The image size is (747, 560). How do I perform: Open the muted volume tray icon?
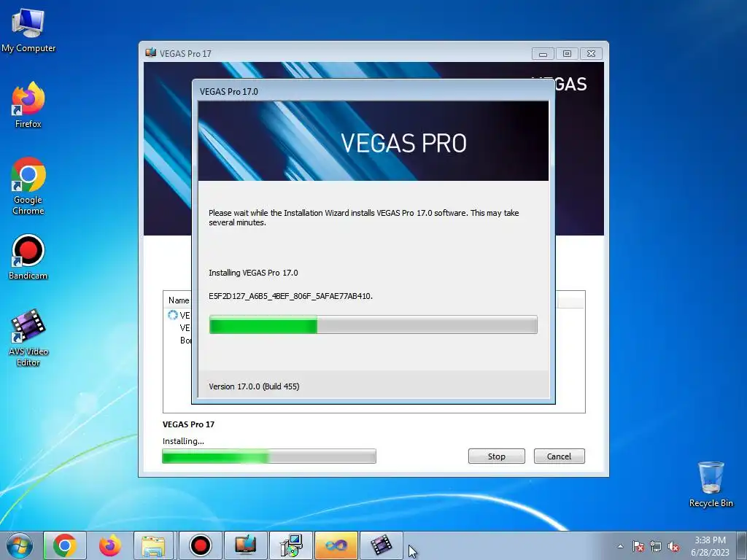click(x=673, y=547)
